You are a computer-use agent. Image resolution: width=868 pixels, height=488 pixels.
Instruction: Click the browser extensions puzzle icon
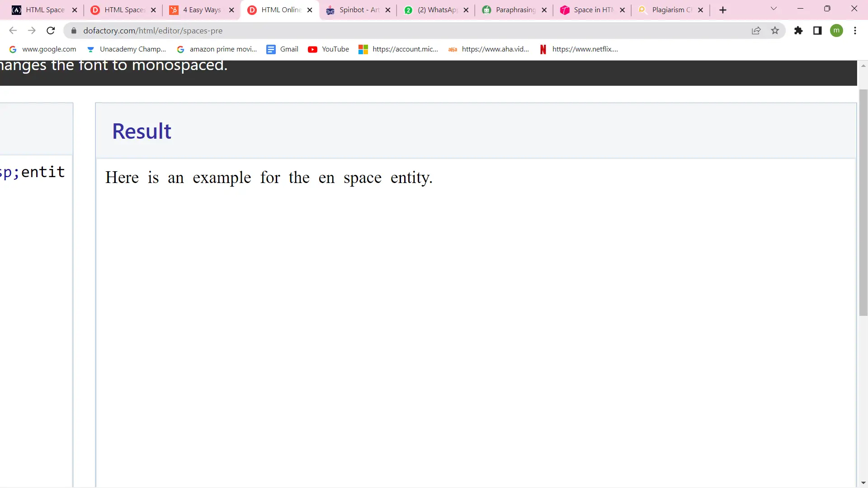click(798, 30)
